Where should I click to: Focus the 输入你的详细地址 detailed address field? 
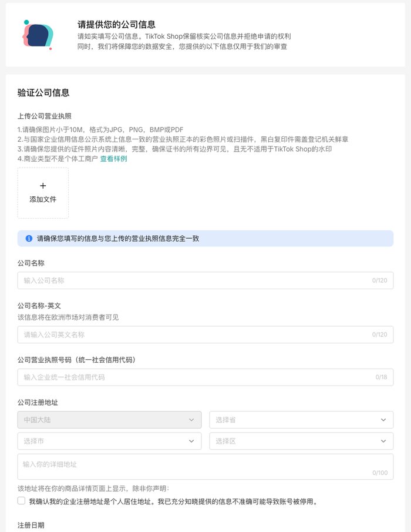tap(206, 467)
